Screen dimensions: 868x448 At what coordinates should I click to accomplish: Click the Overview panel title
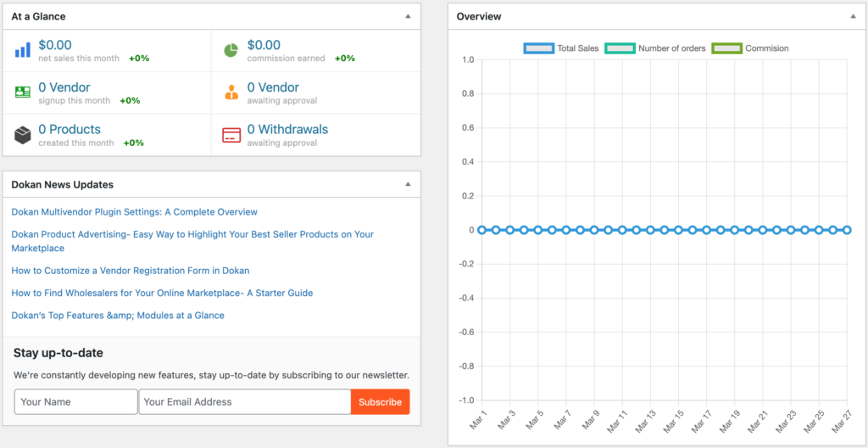tap(479, 17)
